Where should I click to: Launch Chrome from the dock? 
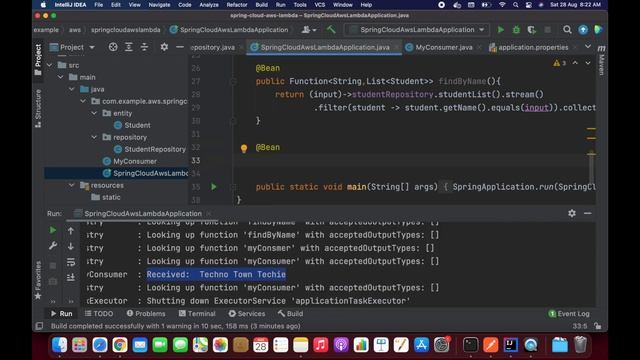coord(120,345)
